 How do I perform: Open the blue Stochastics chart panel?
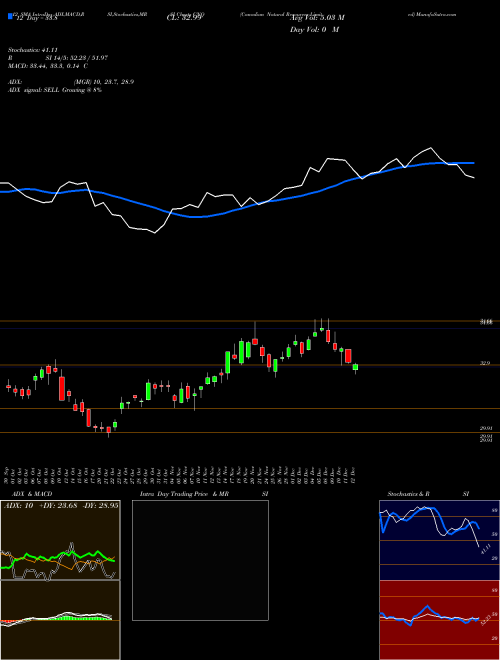[439, 540]
